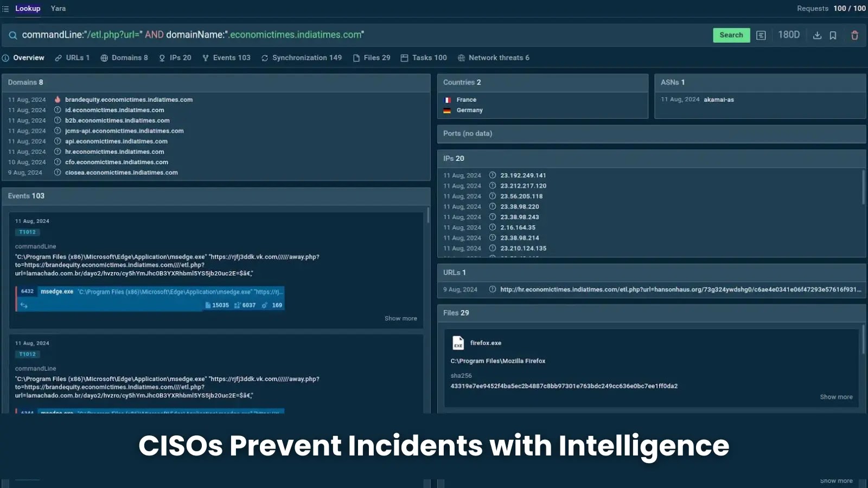Open the navigation sidebar menu
Viewport: 868px width, 488px height.
(x=6, y=8)
